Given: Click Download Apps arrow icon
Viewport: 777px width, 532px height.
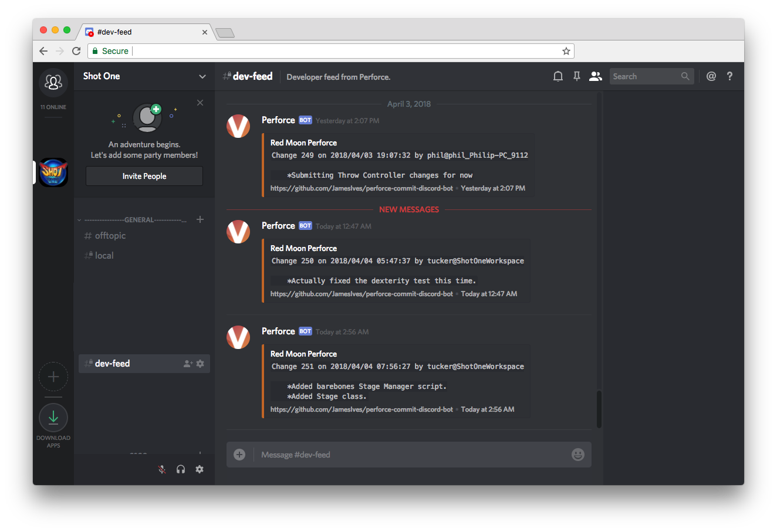Looking at the screenshot, I should coord(53,418).
